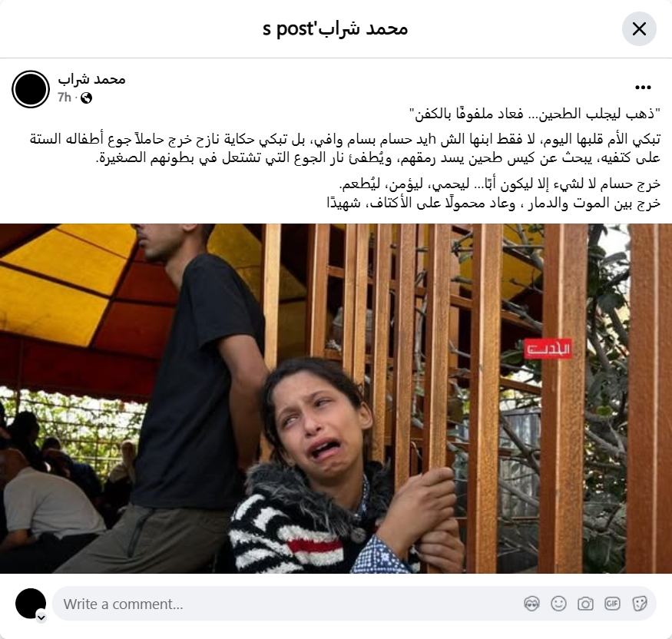672x639 pixels.
Task: Expand the comment identity switcher chevron
Action: (41, 617)
